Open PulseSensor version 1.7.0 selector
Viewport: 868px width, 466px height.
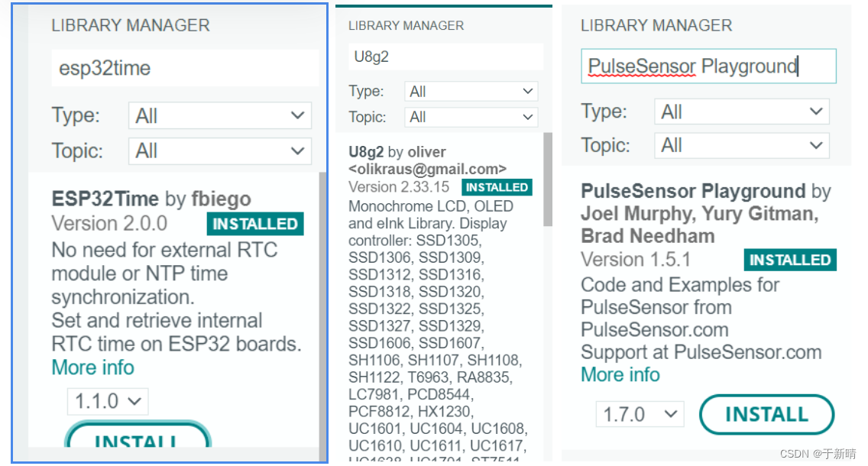640,414
